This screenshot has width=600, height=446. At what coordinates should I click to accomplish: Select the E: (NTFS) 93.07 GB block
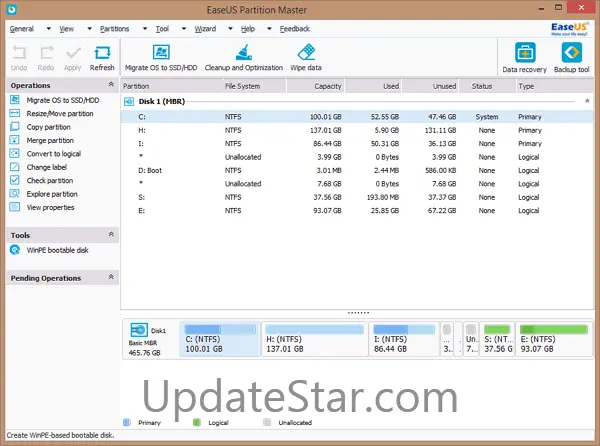pyautogui.click(x=554, y=339)
